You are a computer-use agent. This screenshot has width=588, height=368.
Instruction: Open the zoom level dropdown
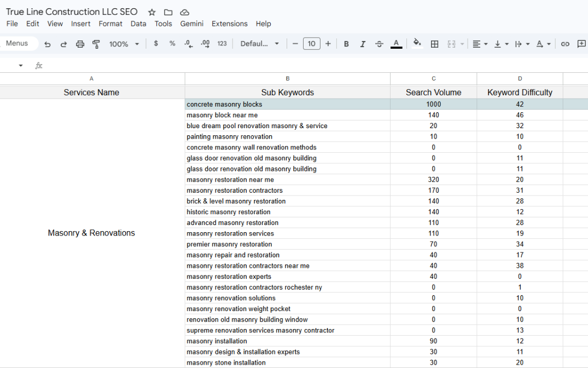pyautogui.click(x=124, y=44)
